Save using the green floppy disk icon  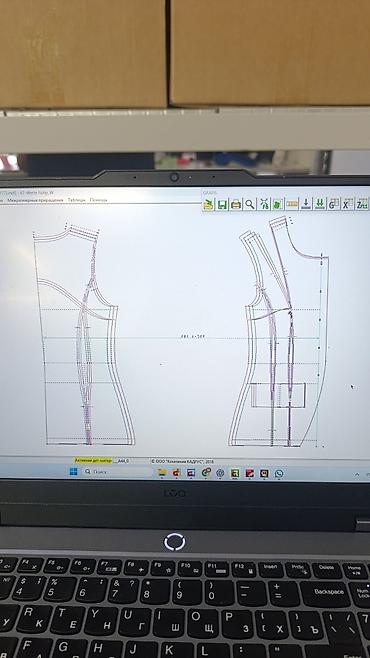click(x=222, y=205)
